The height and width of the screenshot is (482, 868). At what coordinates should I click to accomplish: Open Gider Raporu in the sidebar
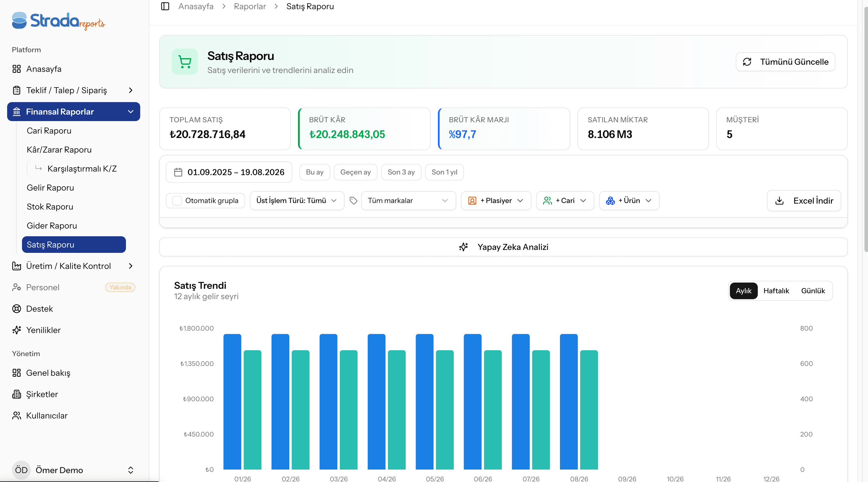point(52,226)
